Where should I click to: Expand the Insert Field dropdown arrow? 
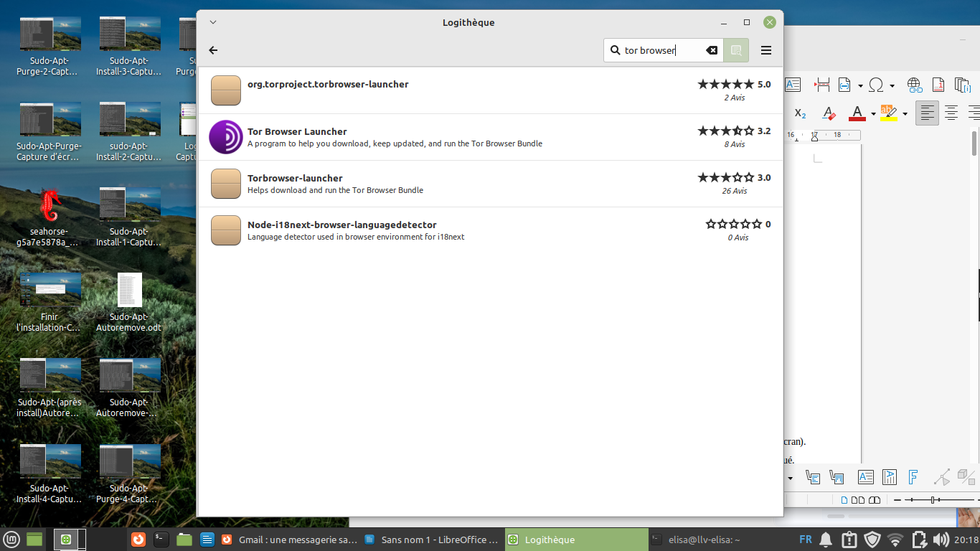pyautogui.click(x=860, y=85)
